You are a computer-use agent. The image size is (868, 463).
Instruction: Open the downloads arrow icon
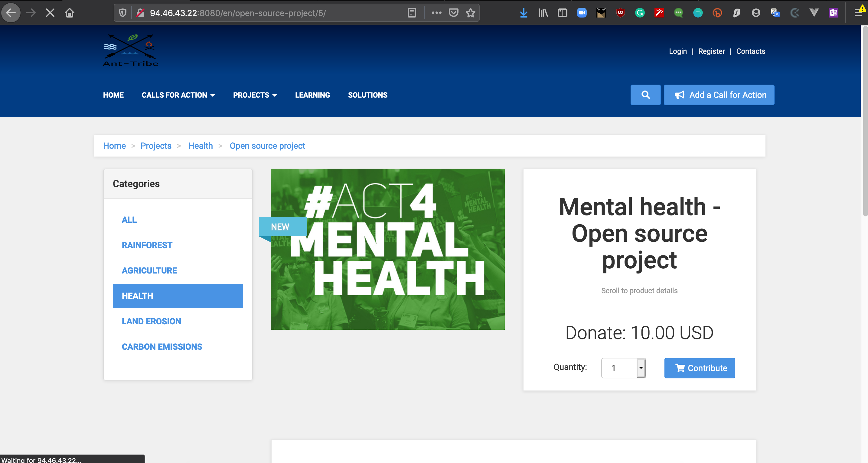click(523, 13)
